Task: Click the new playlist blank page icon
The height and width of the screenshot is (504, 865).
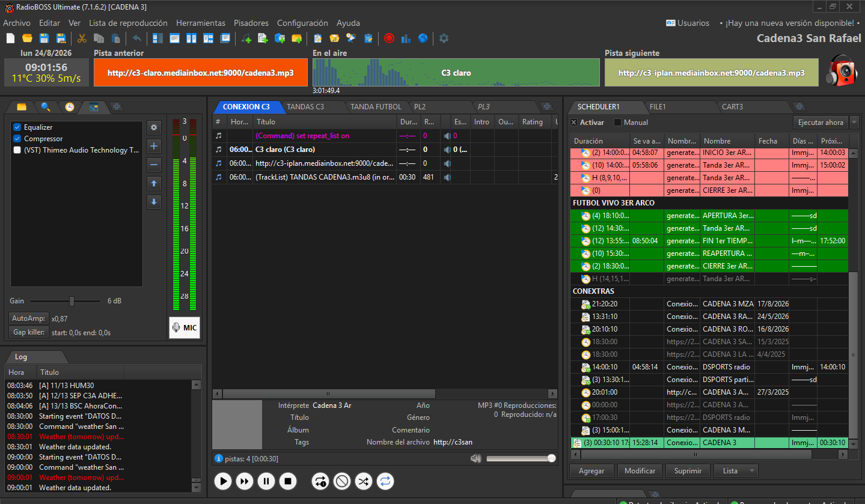Action: coord(10,38)
